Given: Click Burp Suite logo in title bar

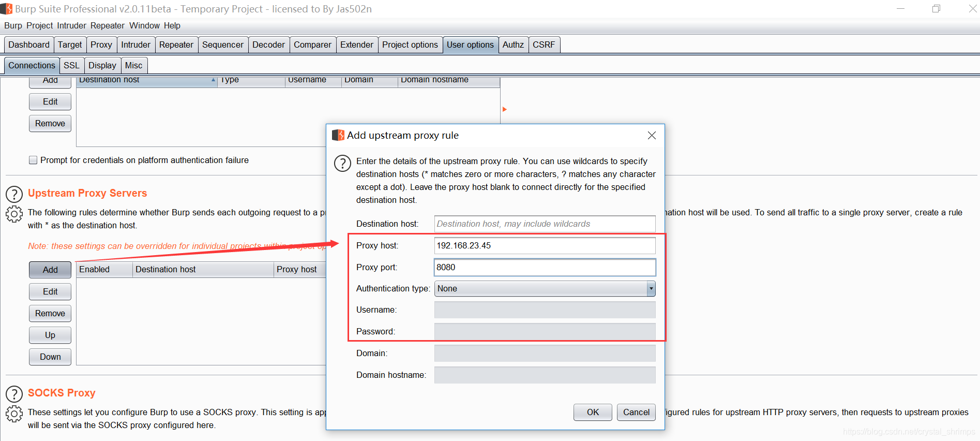Looking at the screenshot, I should [6, 9].
